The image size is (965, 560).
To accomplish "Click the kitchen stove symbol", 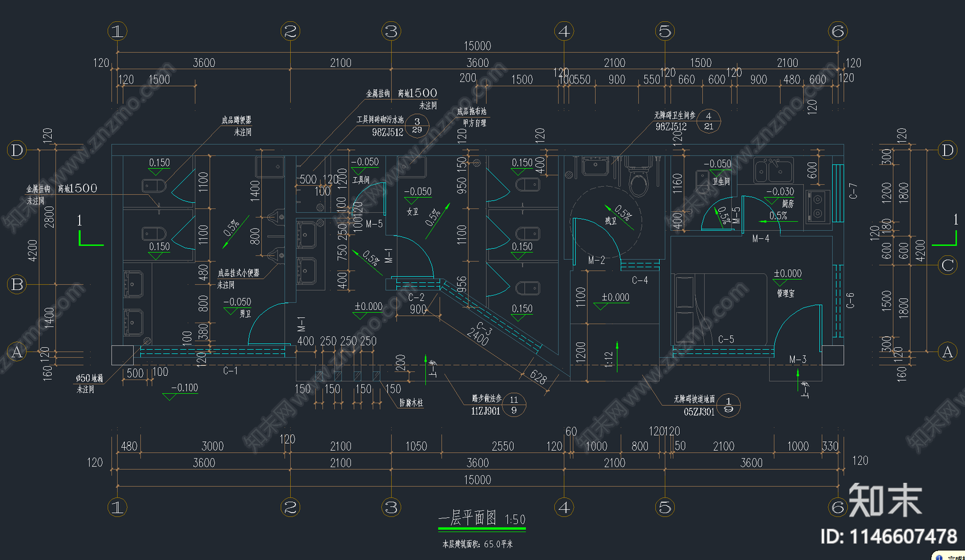I will coord(817,206).
